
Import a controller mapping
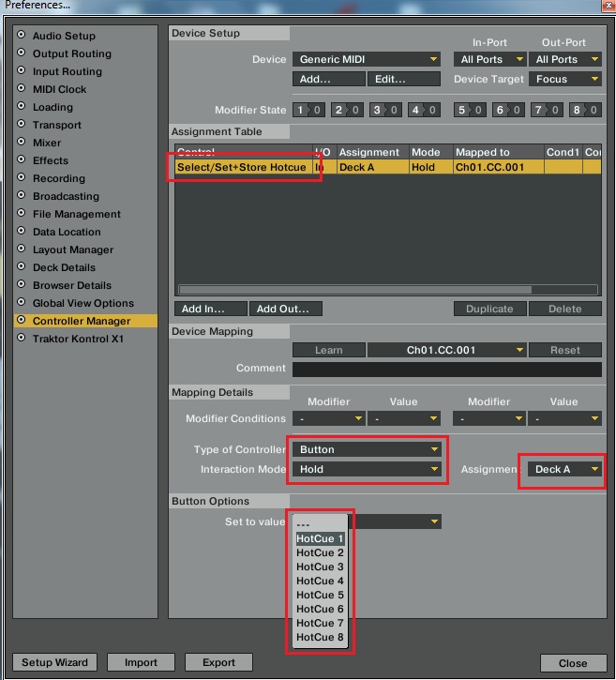141,662
